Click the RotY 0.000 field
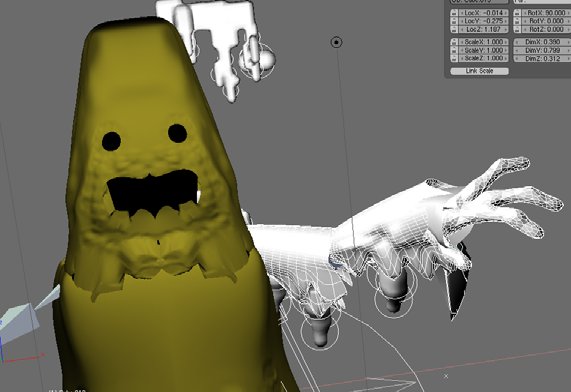 (546, 21)
